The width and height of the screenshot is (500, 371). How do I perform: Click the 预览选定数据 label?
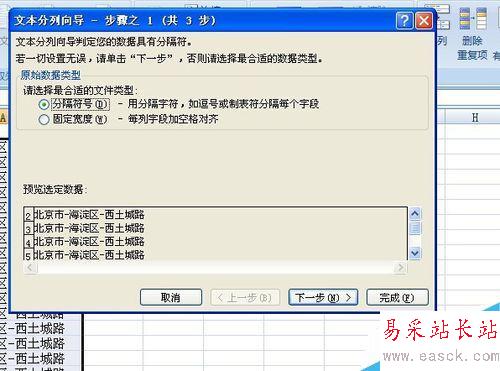(55, 190)
